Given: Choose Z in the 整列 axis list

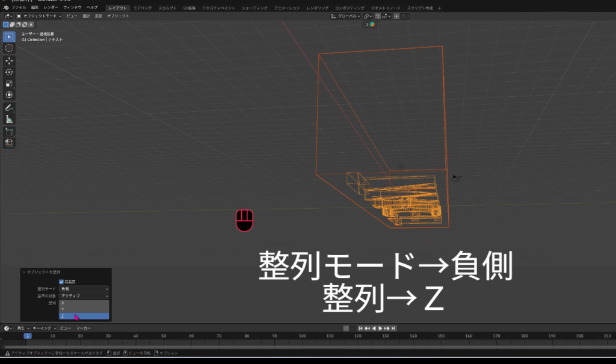Looking at the screenshot, I should [x=84, y=316].
